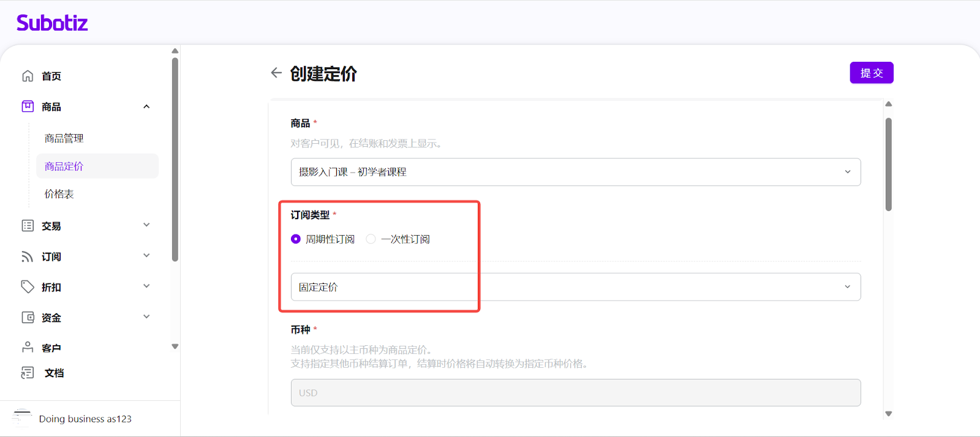This screenshot has width=980, height=437.
Task: Open the 固定定价 pricing model dropdown
Action: [575, 287]
